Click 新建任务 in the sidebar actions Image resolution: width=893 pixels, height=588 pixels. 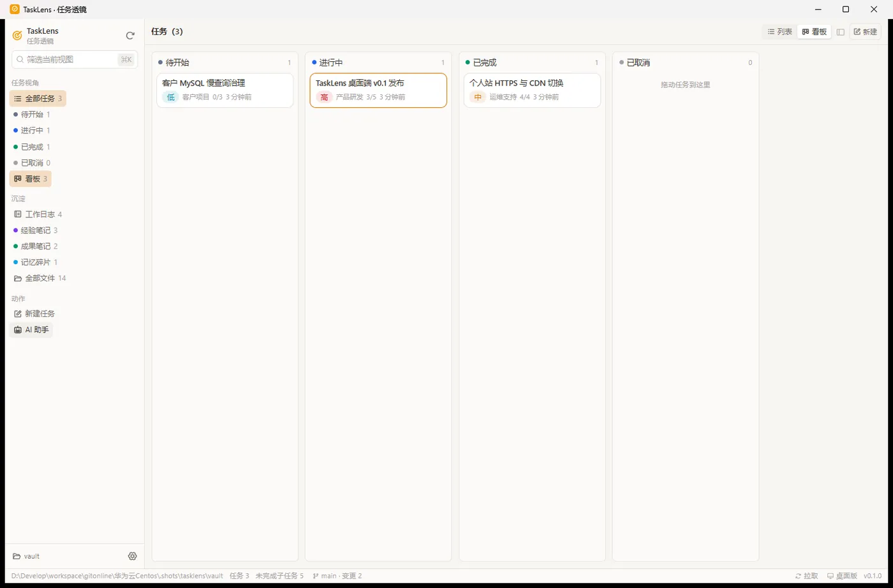click(x=34, y=314)
